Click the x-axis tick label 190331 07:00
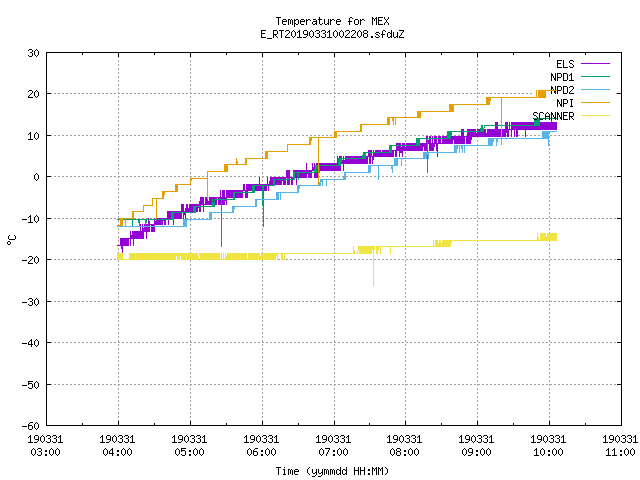 333,446
